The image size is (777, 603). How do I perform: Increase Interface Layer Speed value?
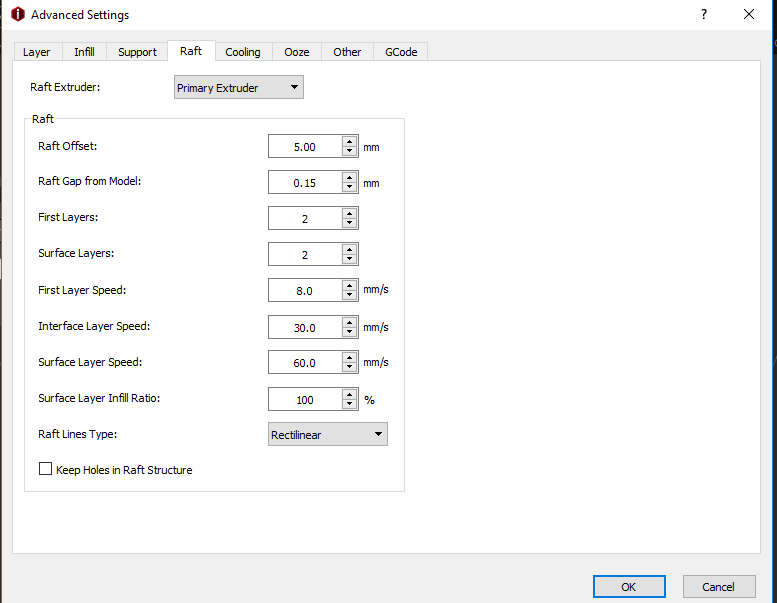pos(350,322)
